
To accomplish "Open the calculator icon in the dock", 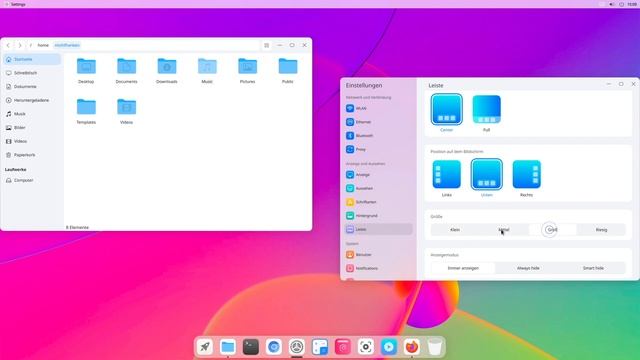I will click(320, 347).
